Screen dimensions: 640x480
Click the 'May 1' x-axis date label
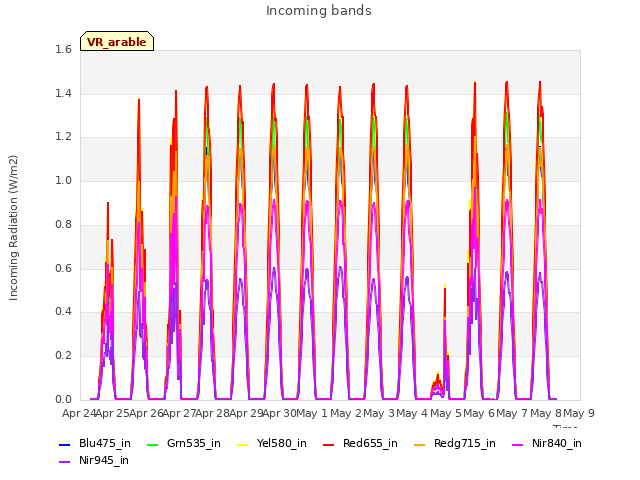click(x=312, y=413)
